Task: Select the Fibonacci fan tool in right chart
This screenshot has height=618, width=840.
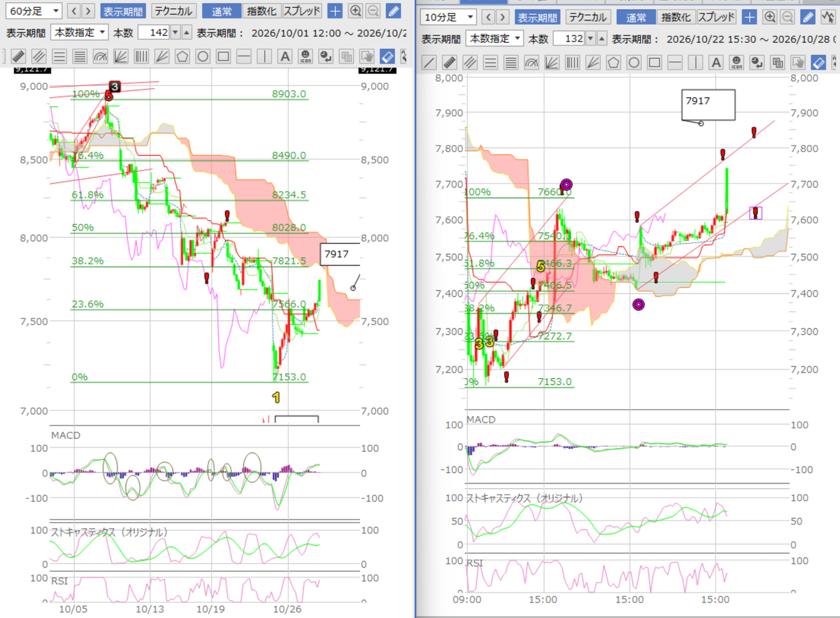Action: [551, 63]
